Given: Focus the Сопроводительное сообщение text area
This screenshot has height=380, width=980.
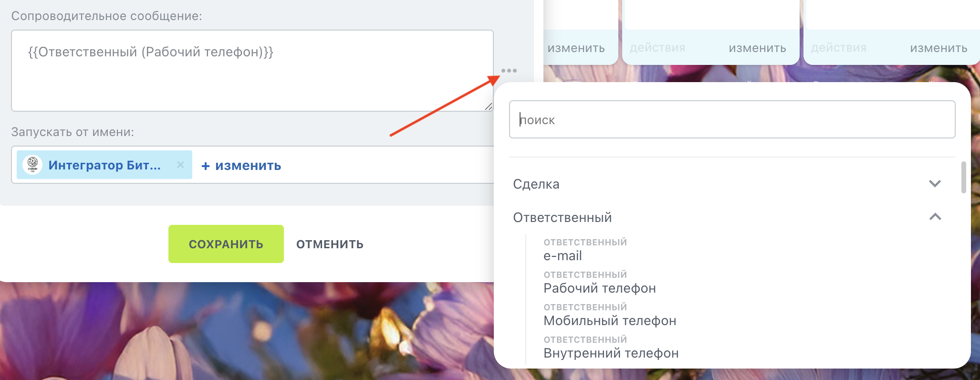Looking at the screenshot, I should tap(252, 71).
